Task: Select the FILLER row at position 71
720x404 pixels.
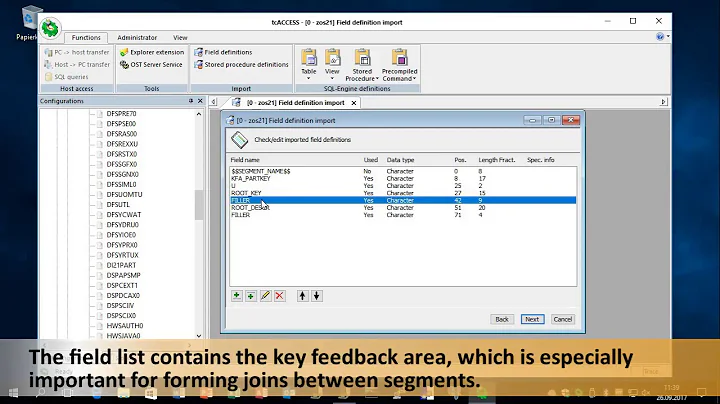Action: click(x=403, y=215)
